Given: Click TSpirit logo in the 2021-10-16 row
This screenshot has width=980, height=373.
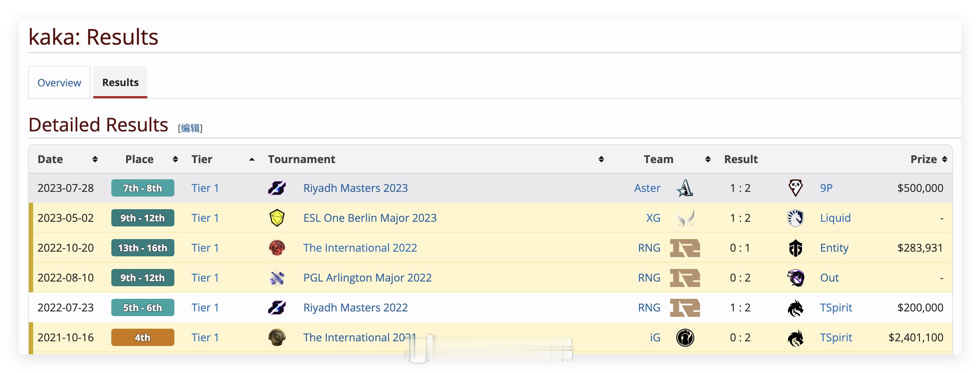Looking at the screenshot, I should tap(795, 337).
